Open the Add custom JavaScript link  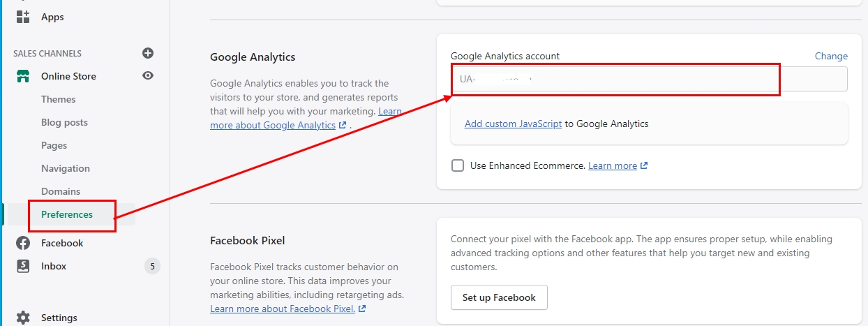point(513,124)
